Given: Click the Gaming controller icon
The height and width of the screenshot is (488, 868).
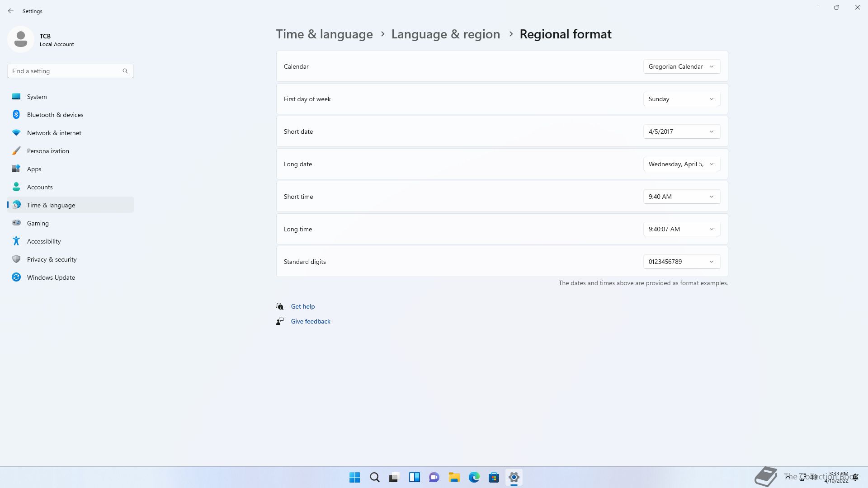Looking at the screenshot, I should 16,223.
